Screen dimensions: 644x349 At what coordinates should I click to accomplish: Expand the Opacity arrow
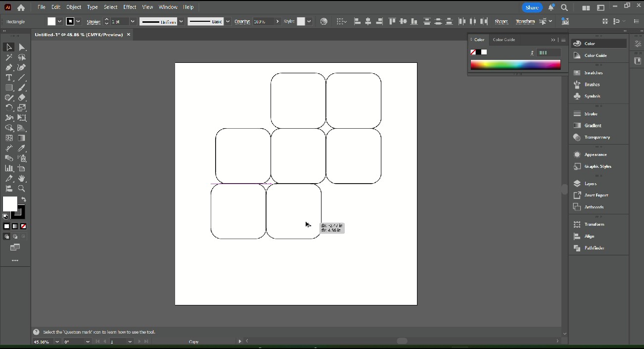[x=277, y=21]
